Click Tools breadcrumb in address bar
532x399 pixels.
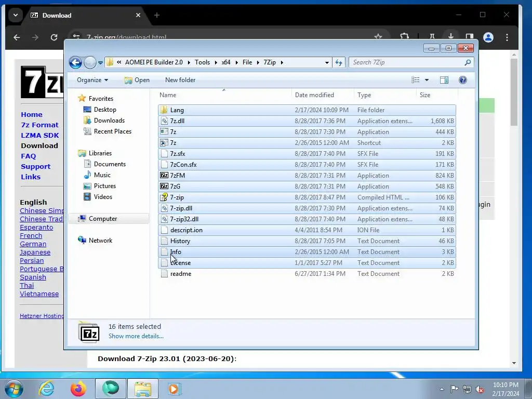point(202,62)
